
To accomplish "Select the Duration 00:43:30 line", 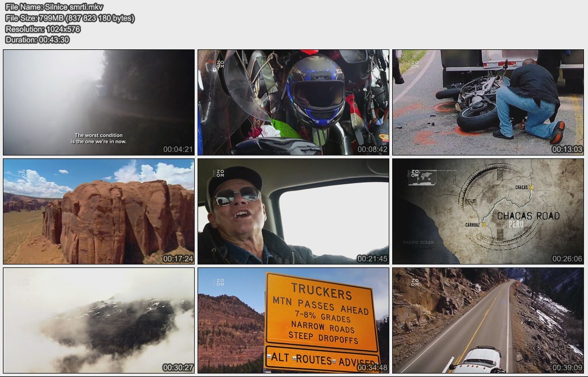I will coord(37,40).
